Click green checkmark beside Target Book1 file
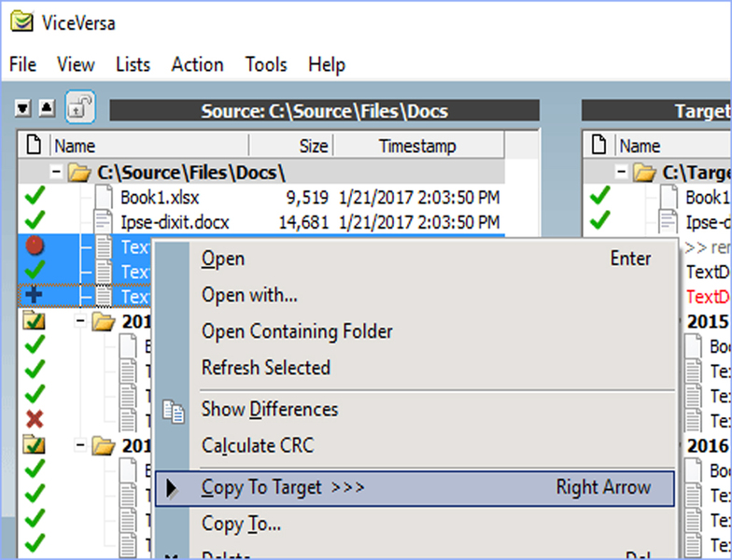The height and width of the screenshot is (560, 732). coord(599,195)
